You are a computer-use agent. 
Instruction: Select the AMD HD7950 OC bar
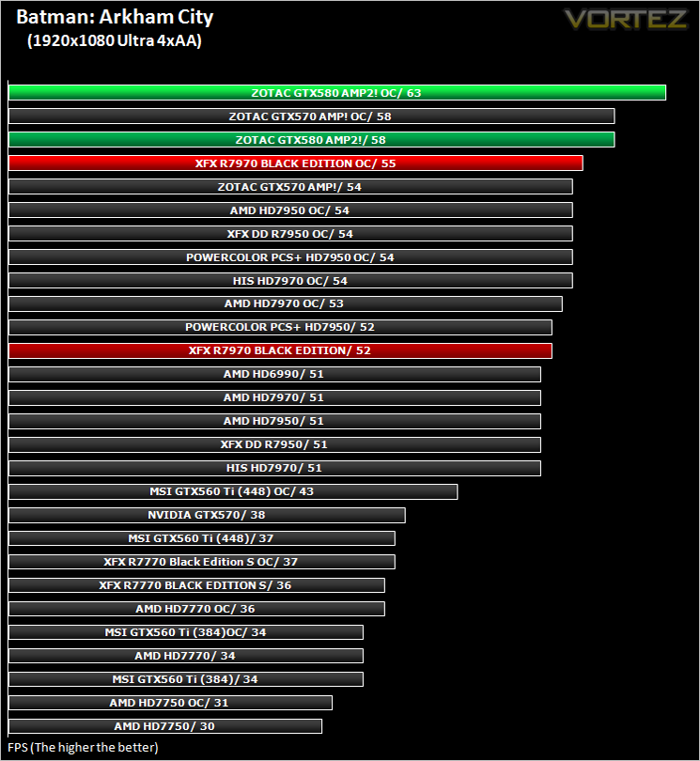[290, 210]
